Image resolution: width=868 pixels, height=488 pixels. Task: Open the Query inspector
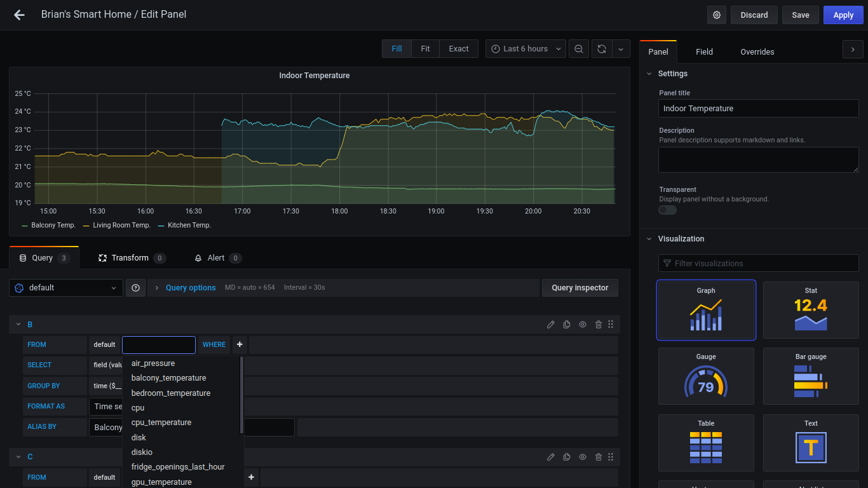tap(580, 288)
